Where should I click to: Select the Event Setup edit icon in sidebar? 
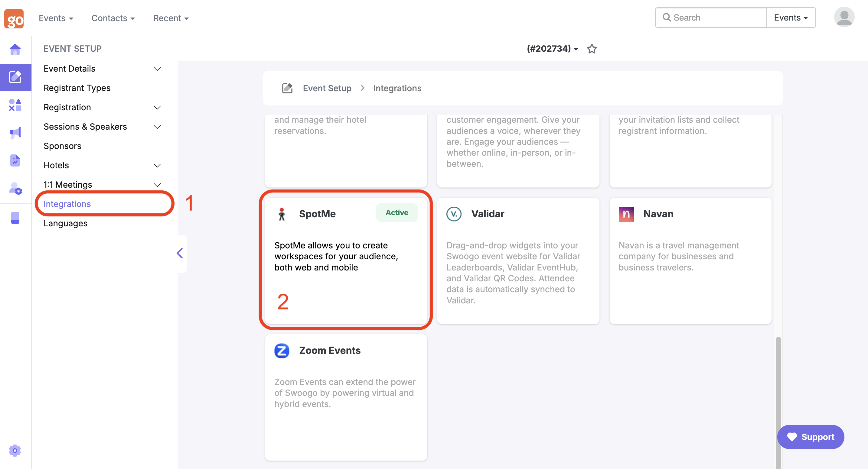click(15, 77)
